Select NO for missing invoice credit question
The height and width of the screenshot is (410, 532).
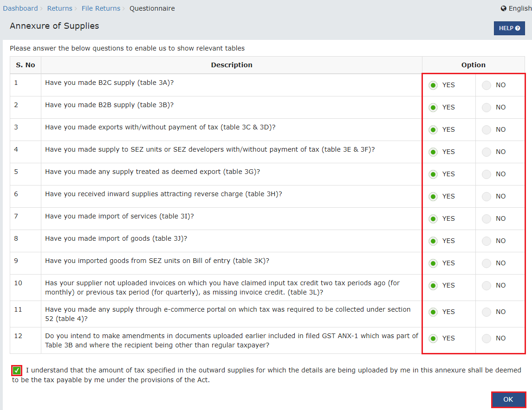pyautogui.click(x=486, y=286)
